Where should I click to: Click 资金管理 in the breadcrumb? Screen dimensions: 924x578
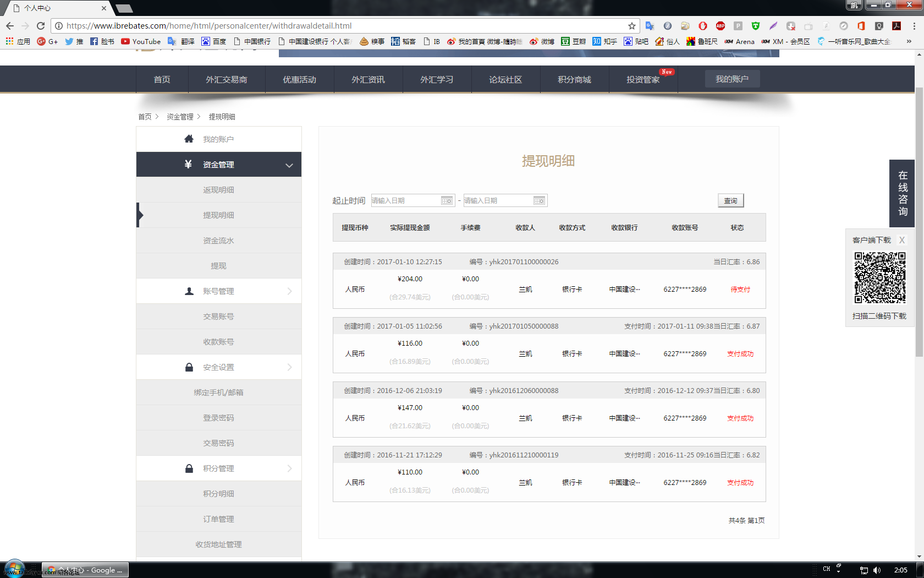[x=180, y=117]
